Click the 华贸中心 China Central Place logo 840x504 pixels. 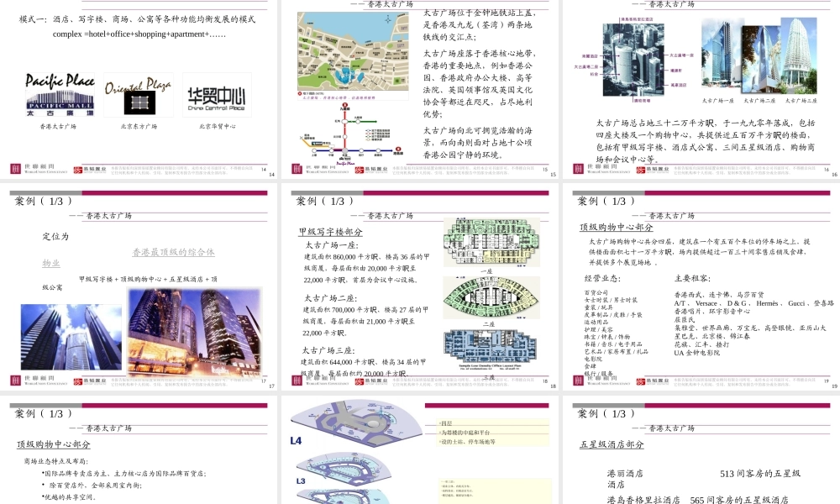(x=217, y=95)
